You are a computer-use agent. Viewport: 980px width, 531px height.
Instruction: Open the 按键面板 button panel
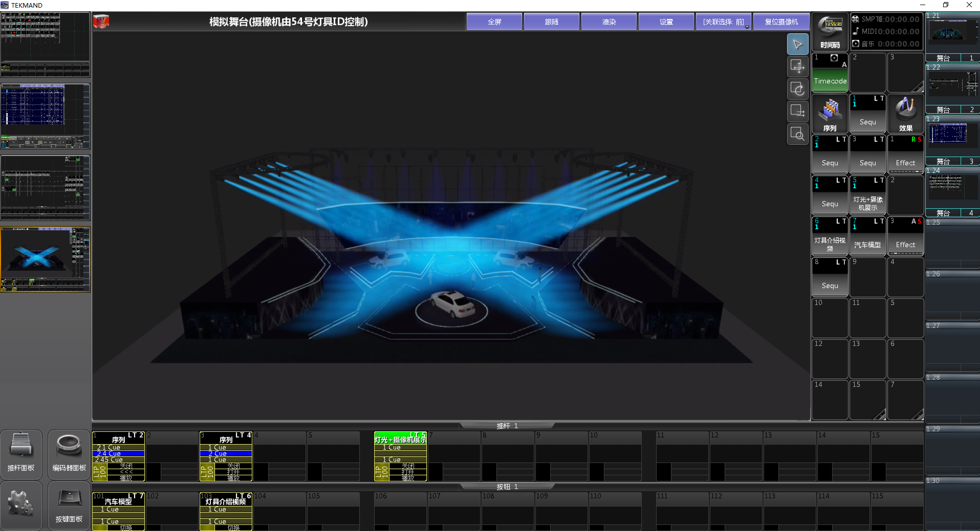coord(69,505)
